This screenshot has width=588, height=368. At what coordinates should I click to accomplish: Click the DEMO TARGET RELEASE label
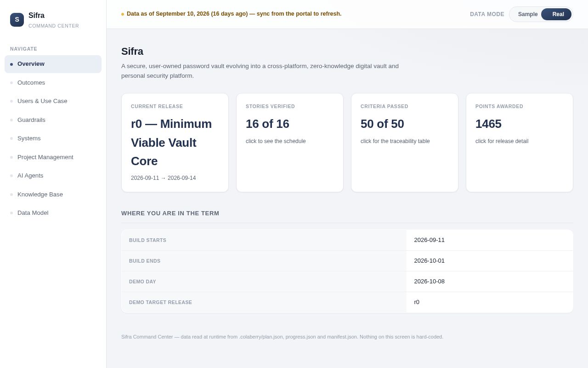coord(160,302)
